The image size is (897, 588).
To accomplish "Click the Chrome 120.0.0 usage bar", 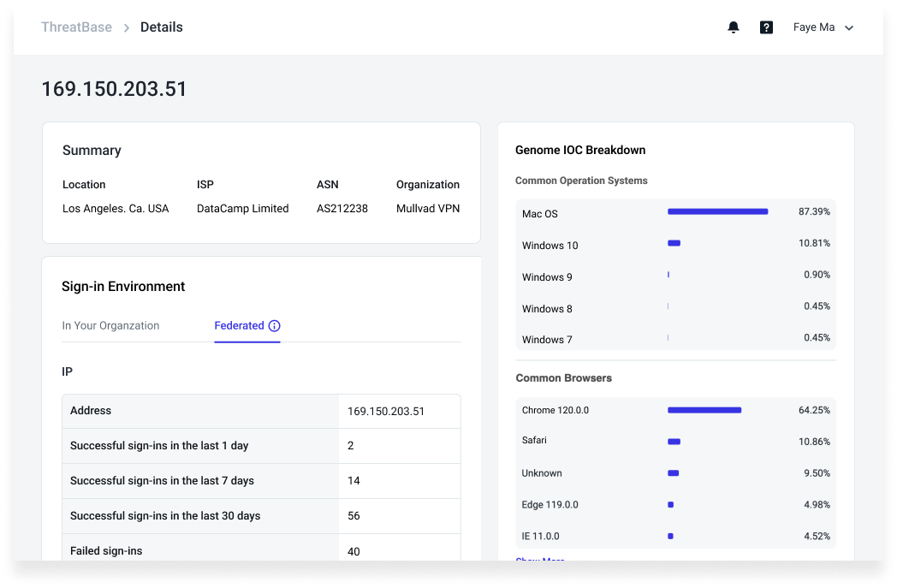I will [704, 410].
